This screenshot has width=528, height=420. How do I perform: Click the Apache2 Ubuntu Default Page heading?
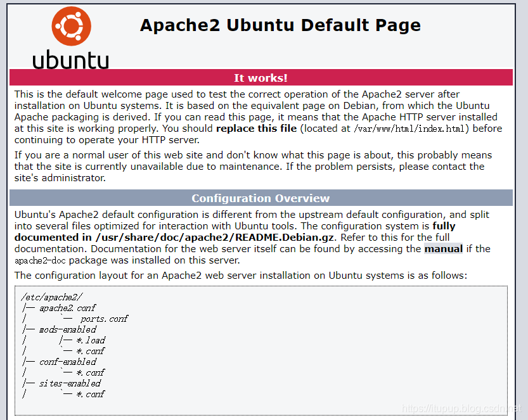[x=280, y=25]
